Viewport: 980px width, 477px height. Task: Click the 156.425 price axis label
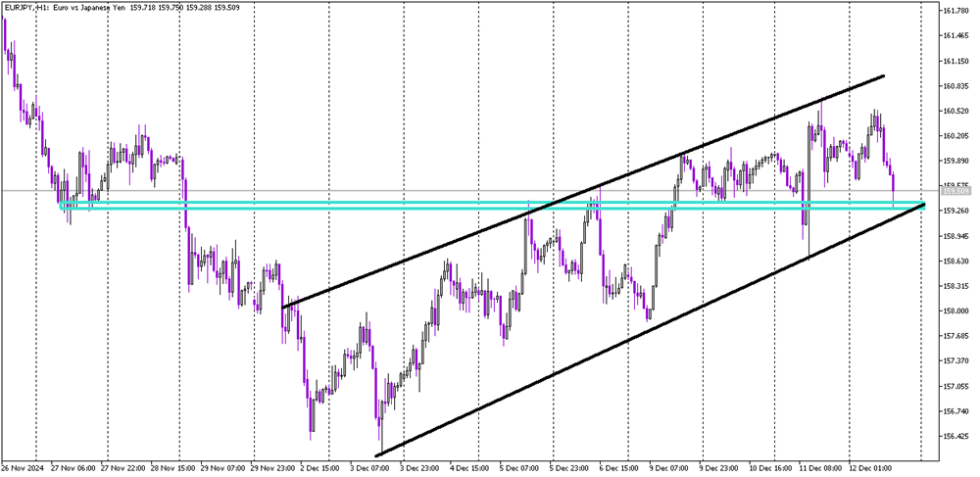click(956, 437)
